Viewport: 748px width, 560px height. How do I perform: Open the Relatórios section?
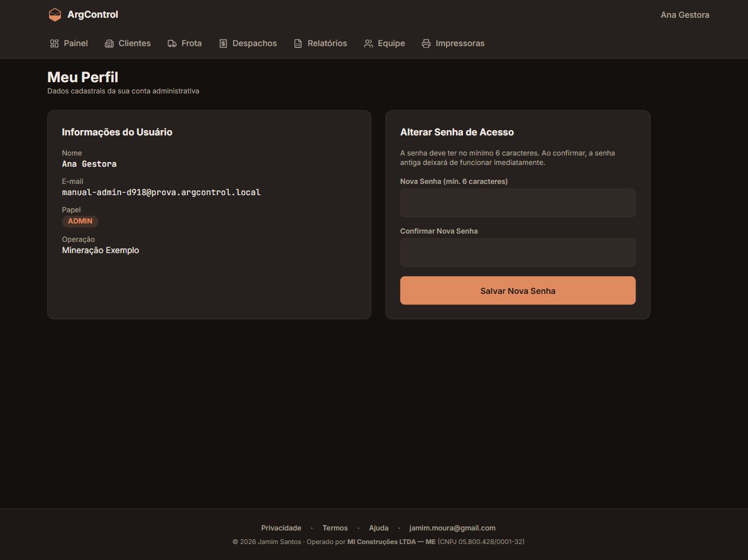(320, 44)
